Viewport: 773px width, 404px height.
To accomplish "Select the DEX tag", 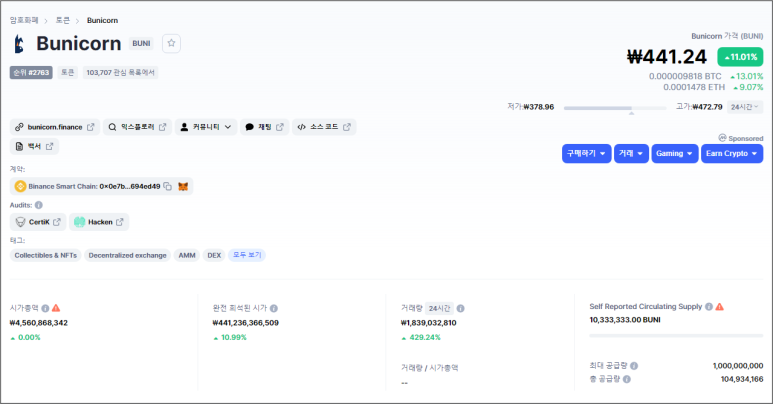I will click(214, 256).
